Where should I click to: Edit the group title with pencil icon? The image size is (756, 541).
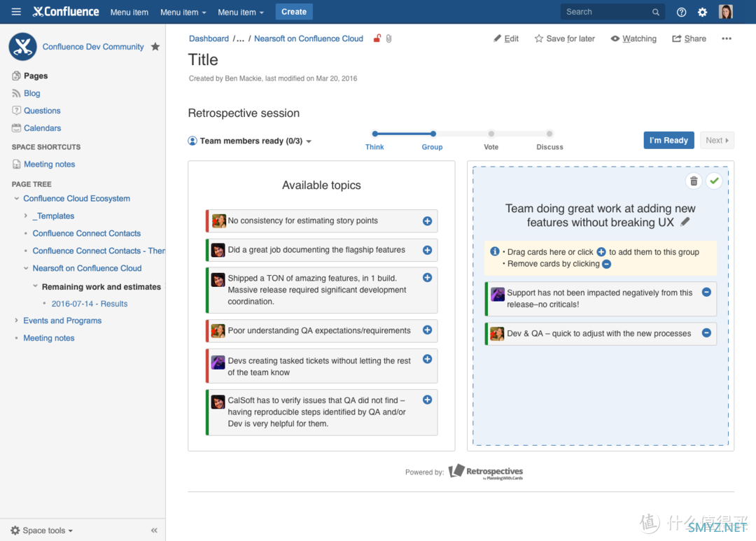pos(685,222)
